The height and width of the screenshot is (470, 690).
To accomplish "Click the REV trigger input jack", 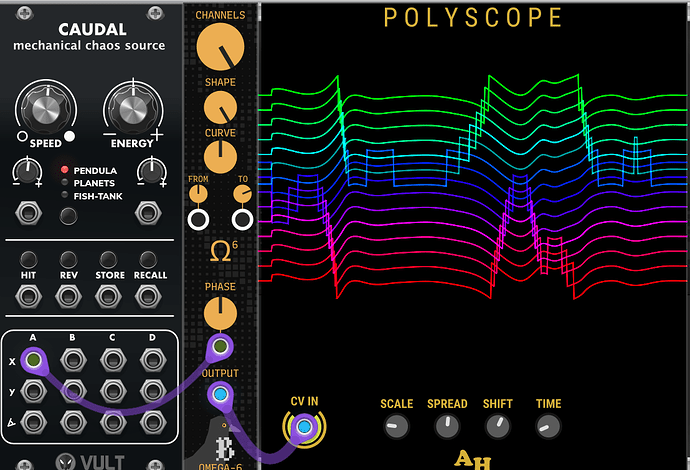I will tap(68, 296).
